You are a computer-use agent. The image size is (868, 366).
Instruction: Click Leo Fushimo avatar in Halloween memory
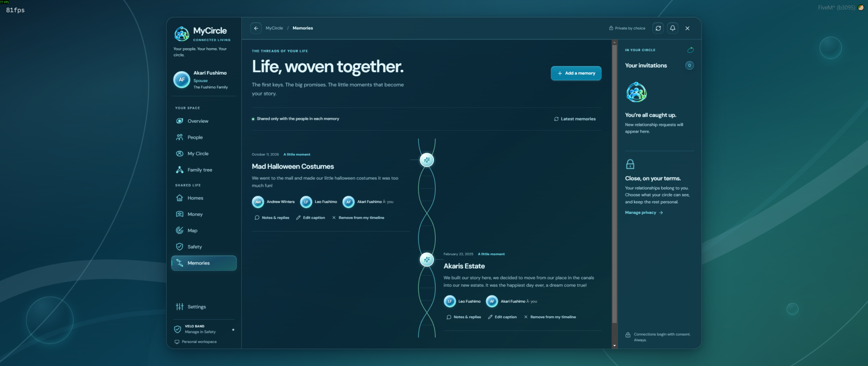coord(306,202)
